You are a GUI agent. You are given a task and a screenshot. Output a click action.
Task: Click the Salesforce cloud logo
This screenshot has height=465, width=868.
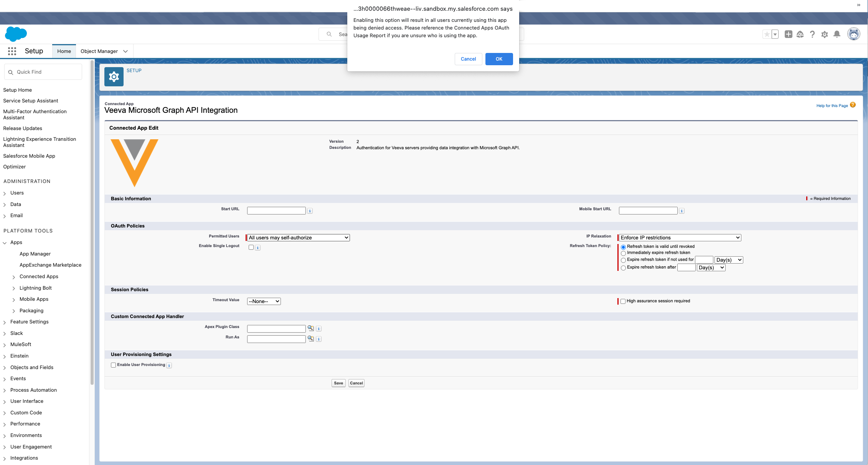click(x=16, y=34)
